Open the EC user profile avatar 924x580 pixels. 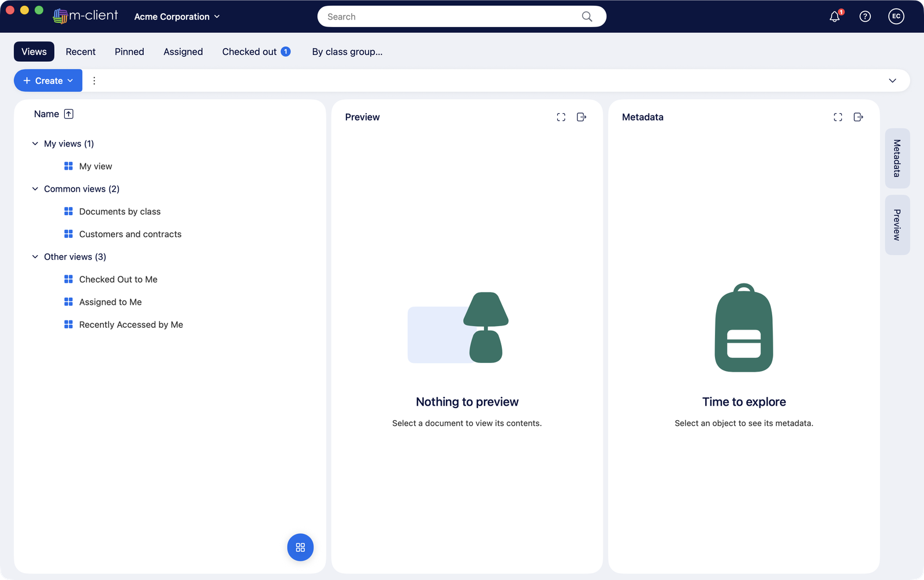coord(896,17)
